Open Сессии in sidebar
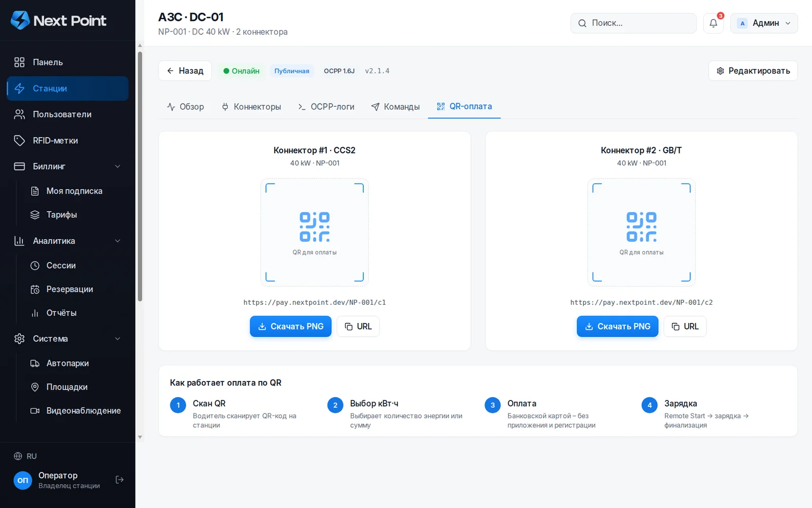Screen dimensions: 812x508 76,265
